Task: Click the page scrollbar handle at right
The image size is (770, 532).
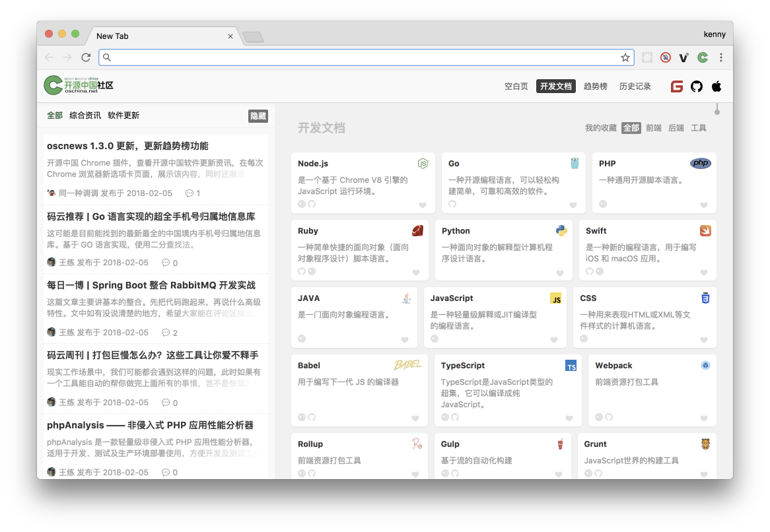Action: 717,109
